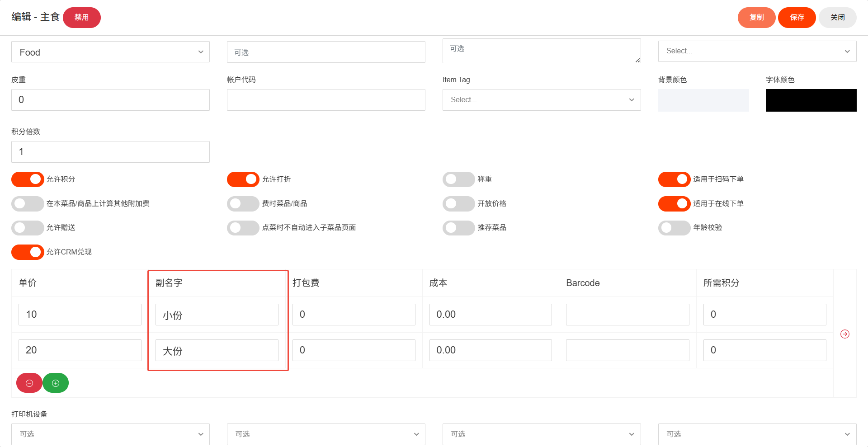Click the 小份 sub-name input field

(x=217, y=315)
